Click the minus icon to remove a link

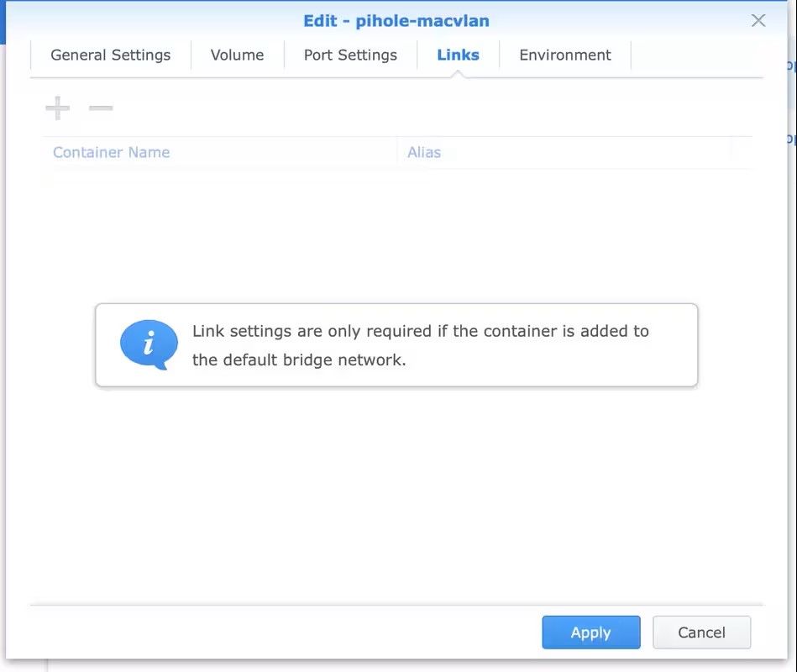click(101, 108)
